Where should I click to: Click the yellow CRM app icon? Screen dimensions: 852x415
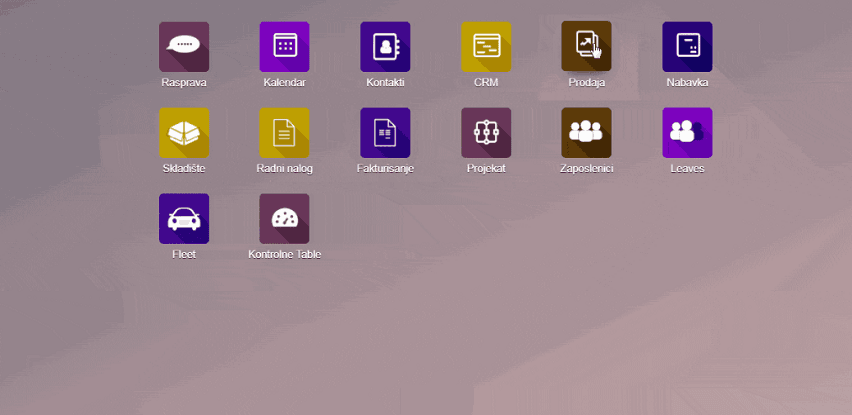point(486,46)
